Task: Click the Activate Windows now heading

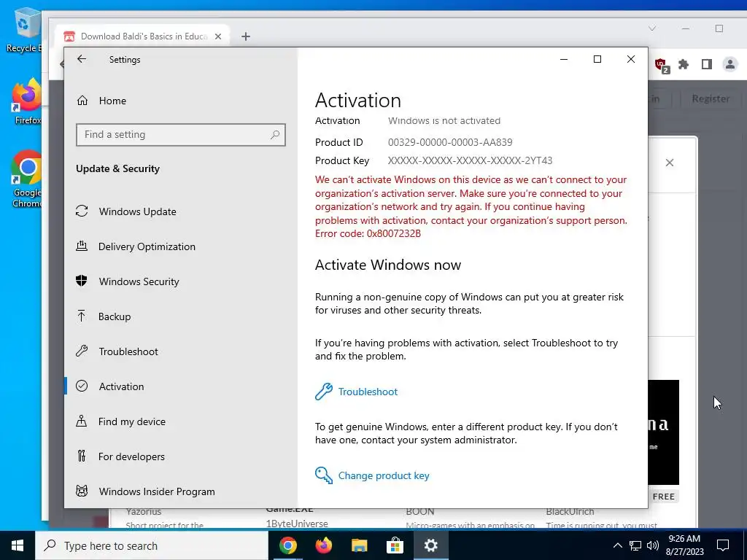Action: (x=388, y=265)
